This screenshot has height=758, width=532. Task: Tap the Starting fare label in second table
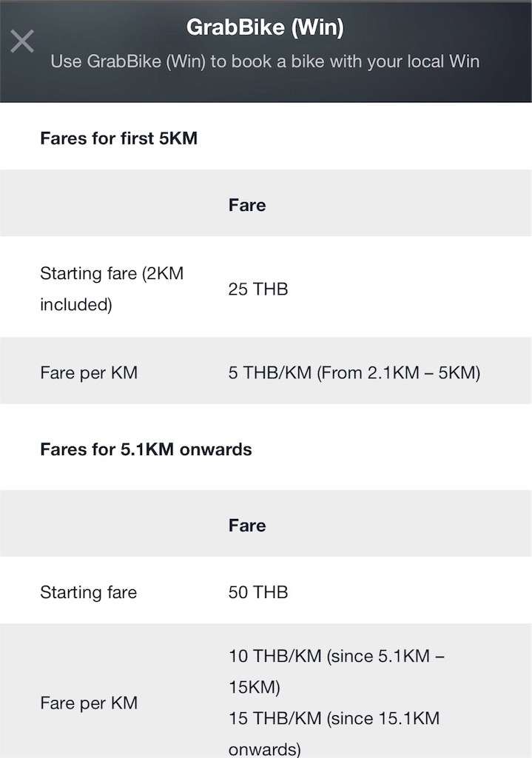coord(89,592)
